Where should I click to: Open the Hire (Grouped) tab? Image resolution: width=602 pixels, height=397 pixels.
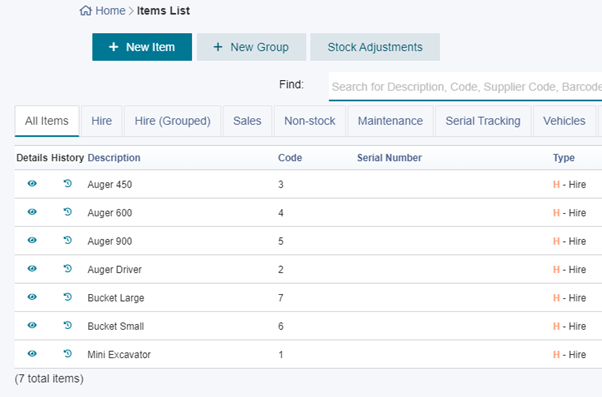tap(172, 121)
